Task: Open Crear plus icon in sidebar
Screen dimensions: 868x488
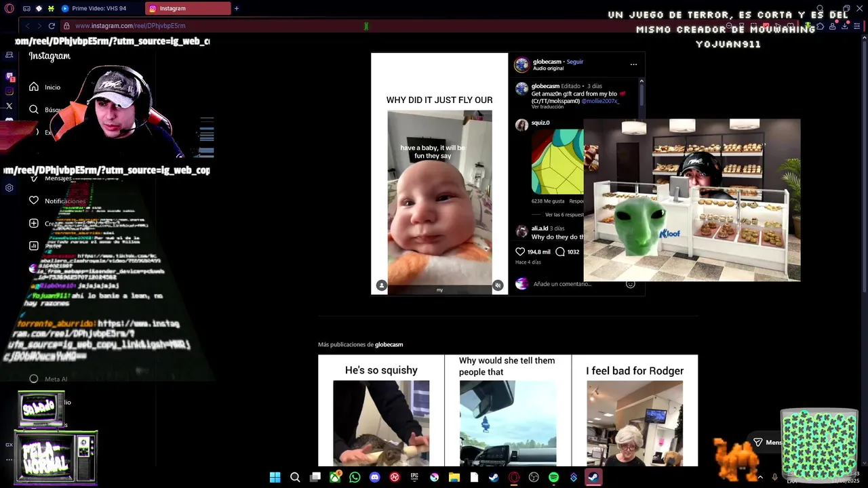Action: [34, 223]
